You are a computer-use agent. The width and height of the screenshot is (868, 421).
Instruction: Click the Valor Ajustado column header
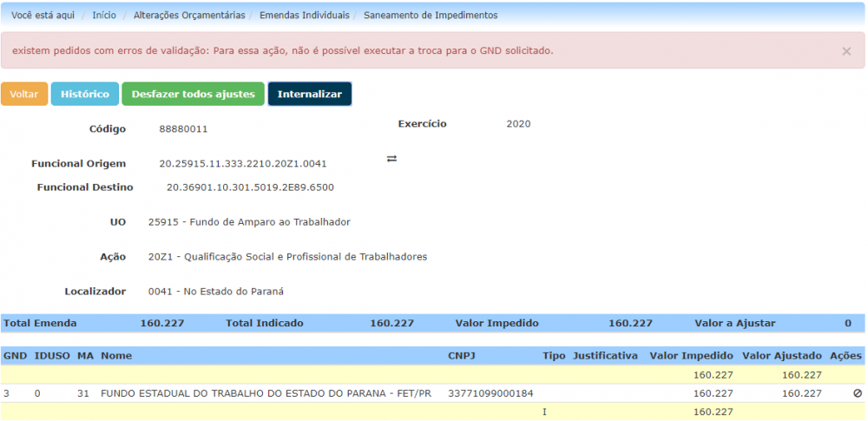coord(781,356)
